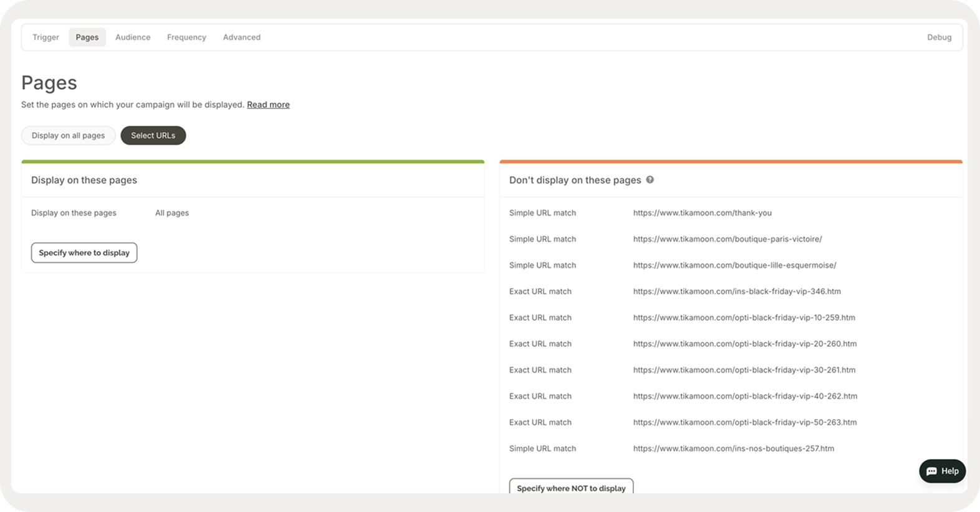Select the thank-you URL exclusion row
The height and width of the screenshot is (512, 980).
[702, 213]
